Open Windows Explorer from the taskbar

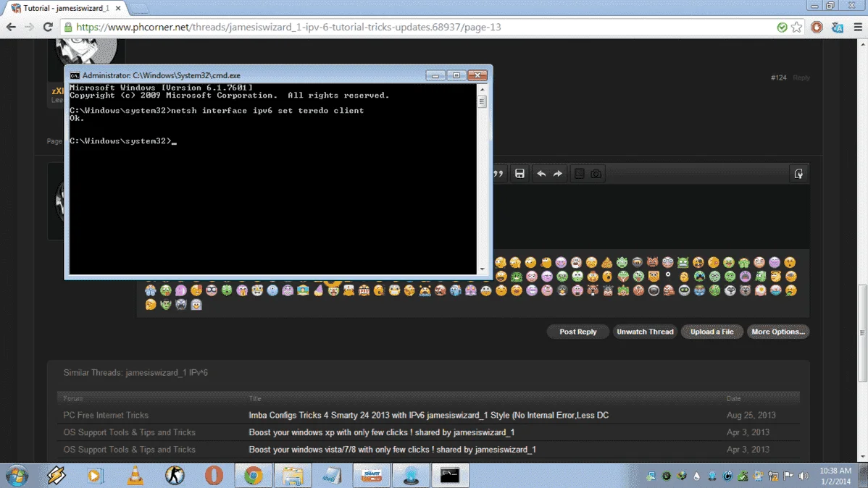pyautogui.click(x=293, y=475)
